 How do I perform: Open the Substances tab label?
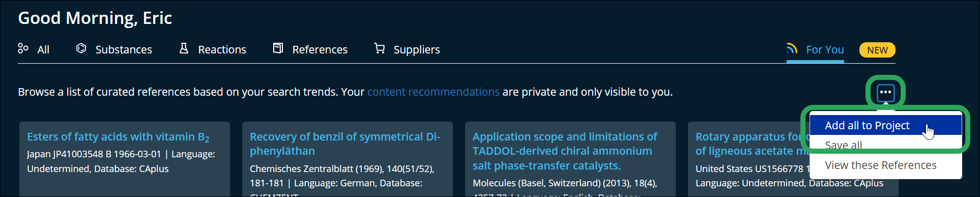pyautogui.click(x=124, y=49)
